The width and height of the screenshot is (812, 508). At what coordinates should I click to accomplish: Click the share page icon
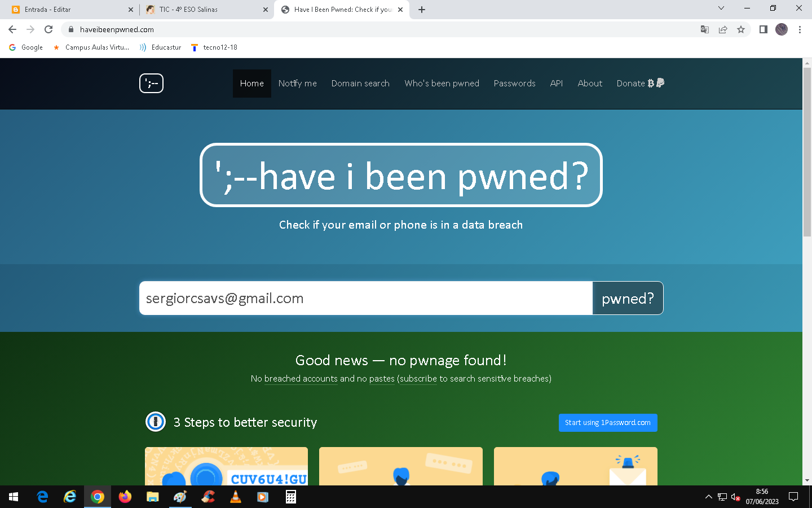[x=723, y=29]
